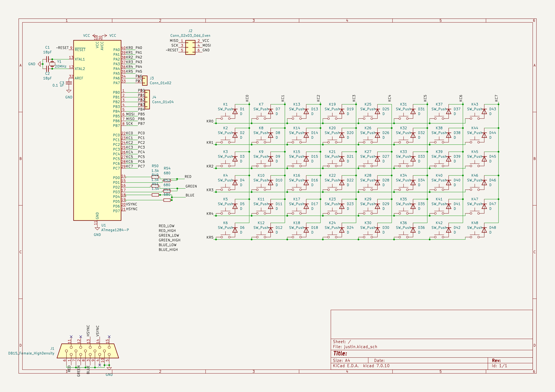Select the J3 two-pin connector symbol
This screenshot has width=555, height=392.
(144, 81)
